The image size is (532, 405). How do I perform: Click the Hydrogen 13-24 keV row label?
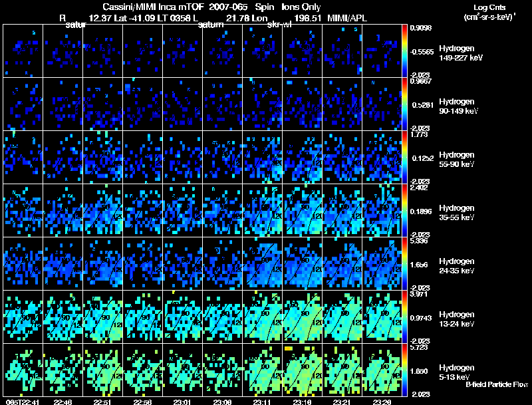coord(457,319)
